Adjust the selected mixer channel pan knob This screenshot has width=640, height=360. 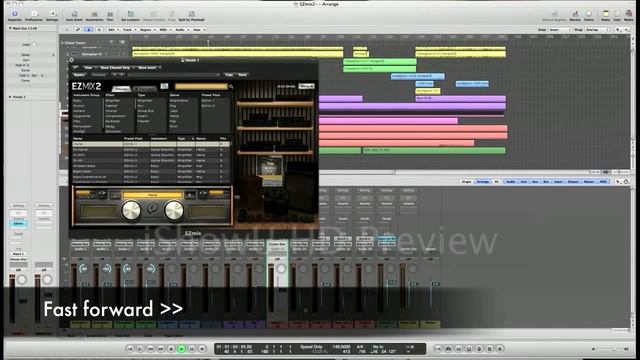click(281, 268)
